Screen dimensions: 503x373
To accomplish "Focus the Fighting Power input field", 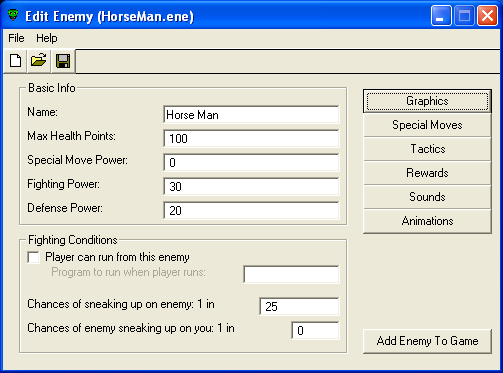I will pyautogui.click(x=251, y=187).
